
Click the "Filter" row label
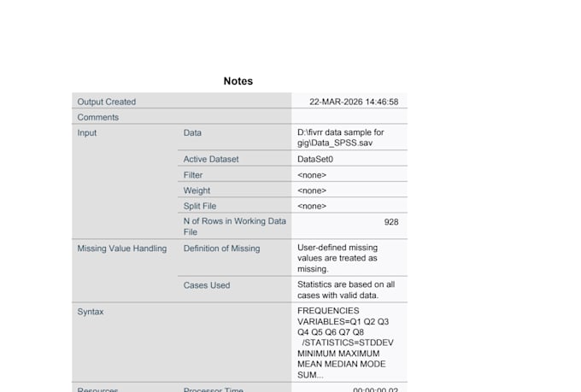click(193, 175)
